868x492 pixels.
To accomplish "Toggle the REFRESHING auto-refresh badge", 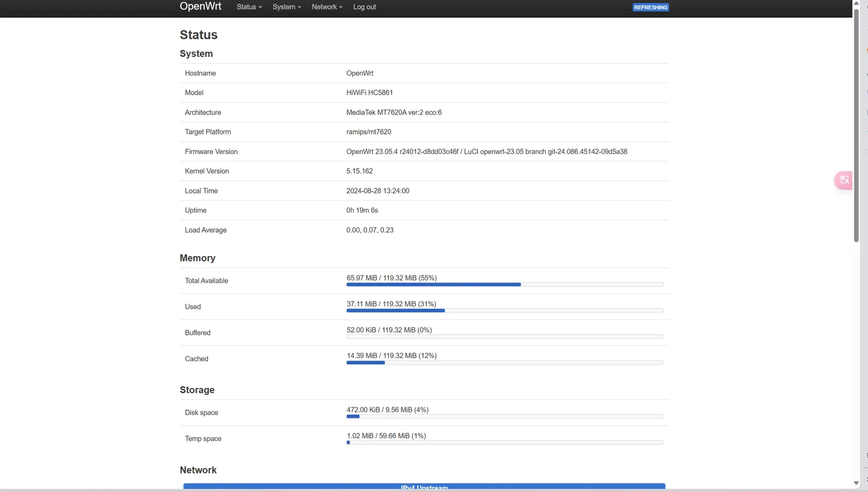I will click(650, 8).
